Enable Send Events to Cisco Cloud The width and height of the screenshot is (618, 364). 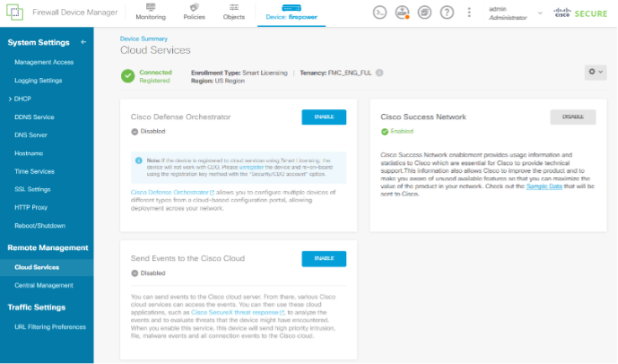click(x=323, y=258)
